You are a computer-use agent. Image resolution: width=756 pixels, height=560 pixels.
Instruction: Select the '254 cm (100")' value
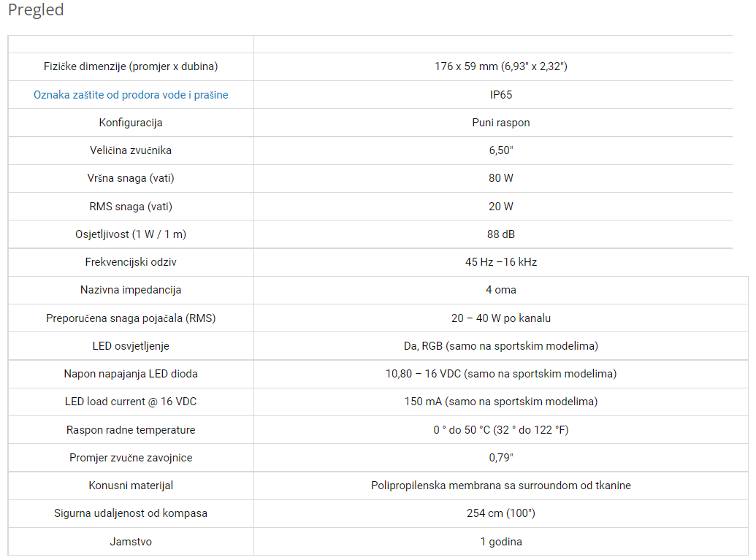tap(501, 514)
